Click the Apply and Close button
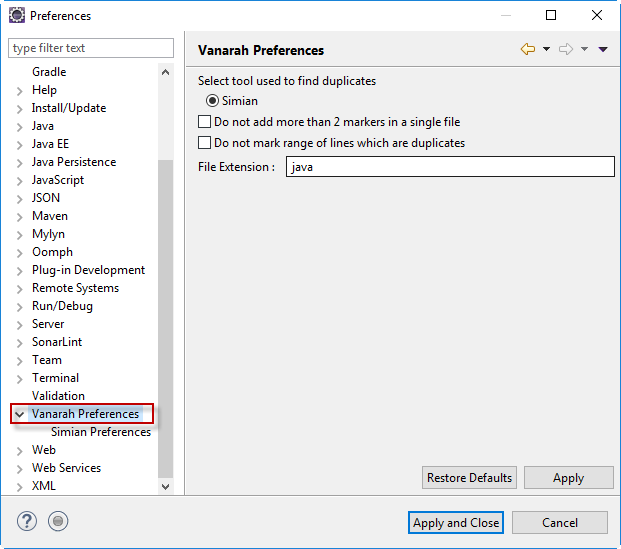The image size is (621, 549). 456,523
